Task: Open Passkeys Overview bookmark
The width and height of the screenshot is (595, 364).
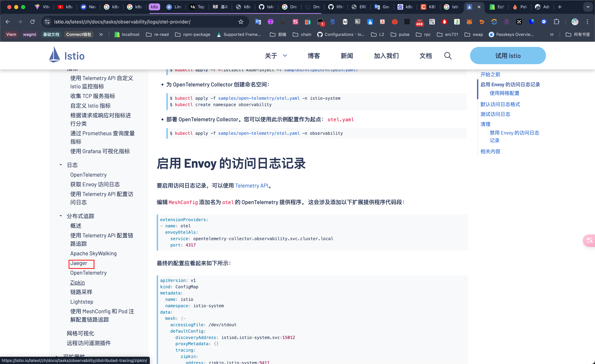Action: click(x=511, y=34)
